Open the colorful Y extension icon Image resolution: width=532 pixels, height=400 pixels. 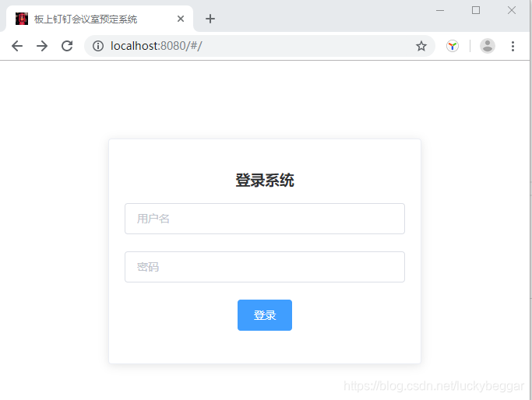click(x=453, y=46)
